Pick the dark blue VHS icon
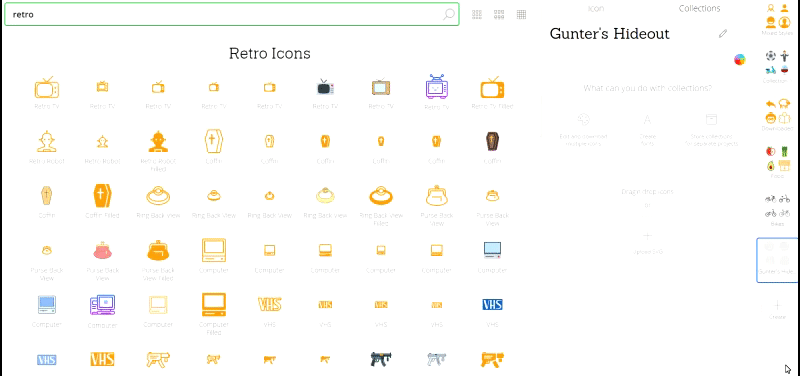 [x=492, y=305]
